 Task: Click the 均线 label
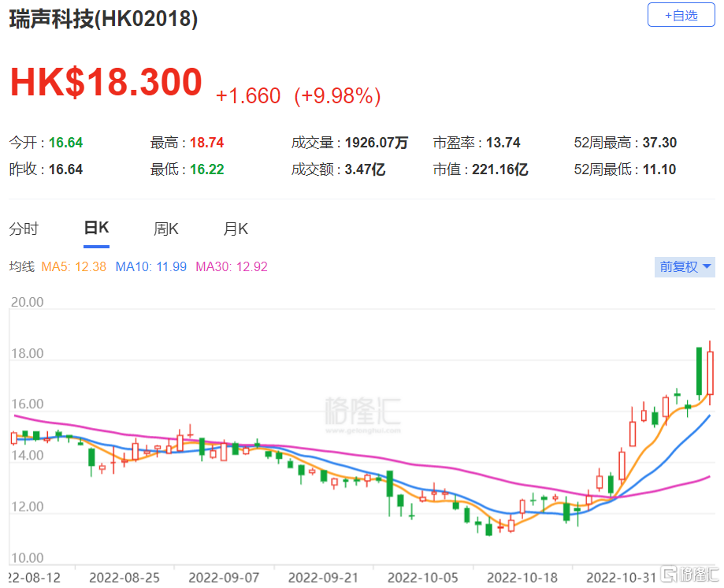(22, 266)
